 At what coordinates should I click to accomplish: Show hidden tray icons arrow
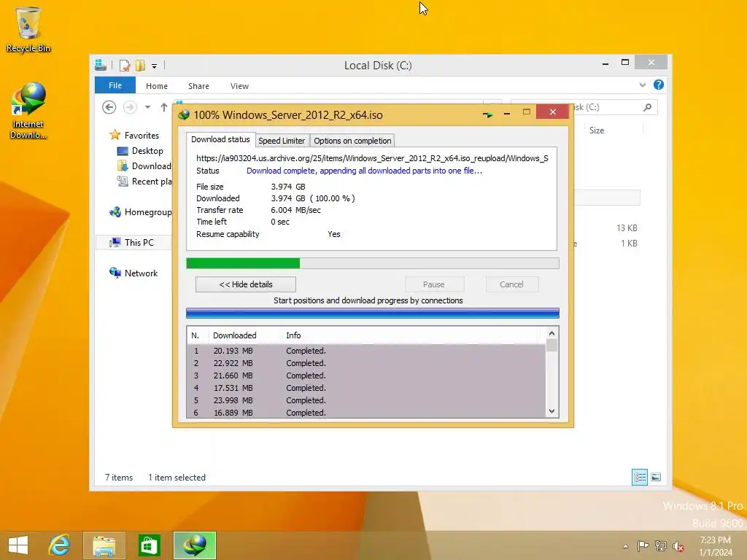[625, 546]
